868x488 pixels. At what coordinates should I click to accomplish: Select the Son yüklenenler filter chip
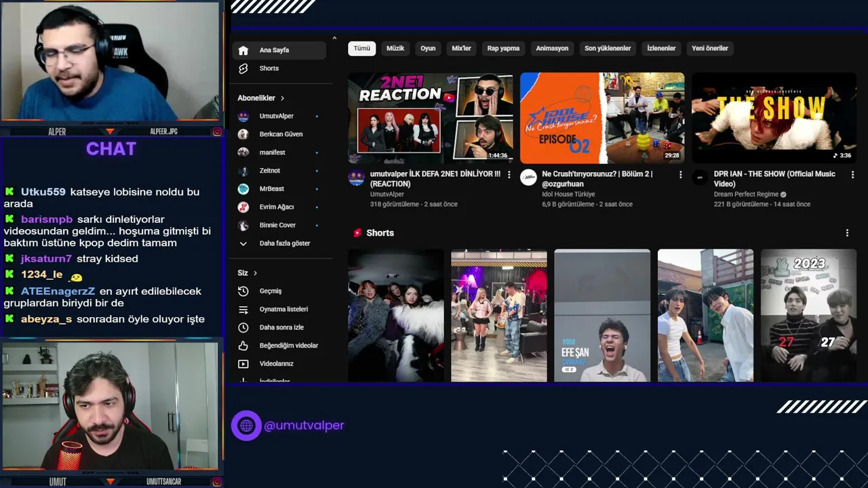click(608, 49)
